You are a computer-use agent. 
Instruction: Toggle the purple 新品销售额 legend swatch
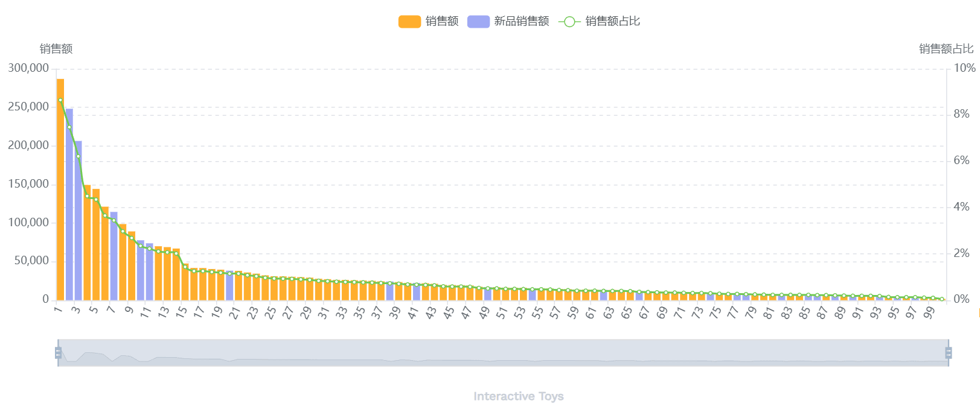click(478, 22)
